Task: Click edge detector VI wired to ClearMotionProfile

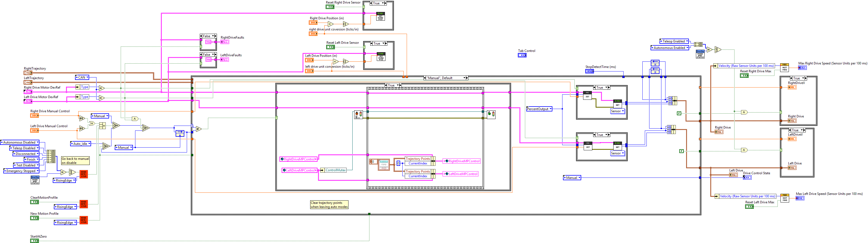Action: pos(83,204)
